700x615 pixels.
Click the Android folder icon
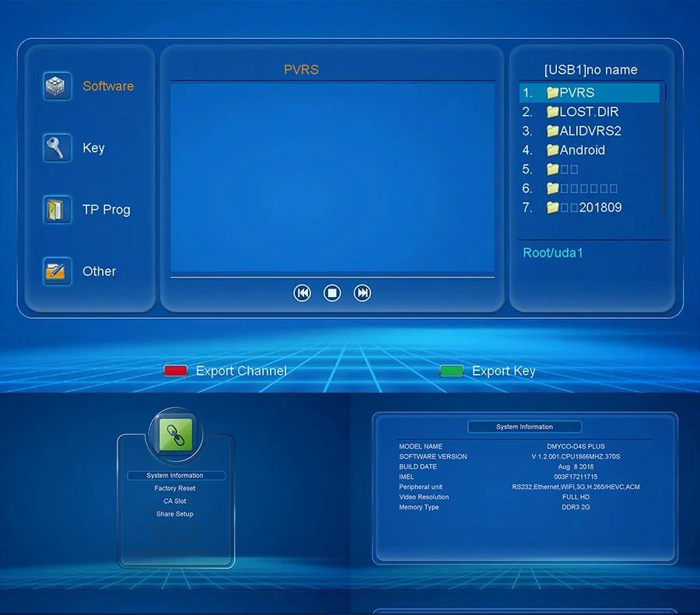[x=553, y=150]
